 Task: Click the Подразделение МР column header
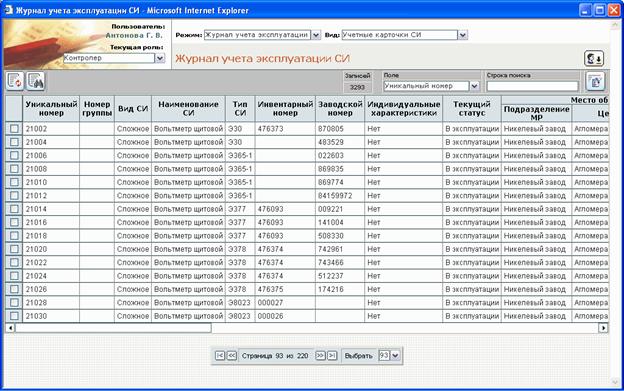(x=536, y=113)
